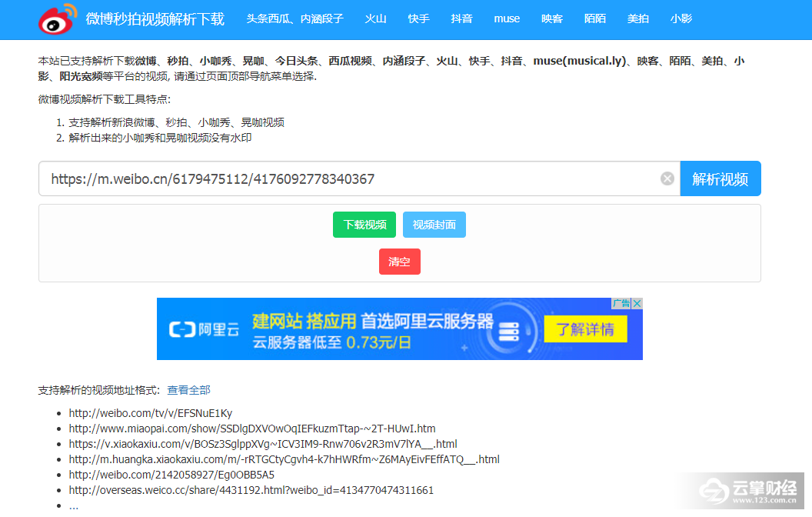Open the 头条西瓜、内涵段子 nav item
Image resolution: width=812 pixels, height=517 pixels.
point(295,18)
